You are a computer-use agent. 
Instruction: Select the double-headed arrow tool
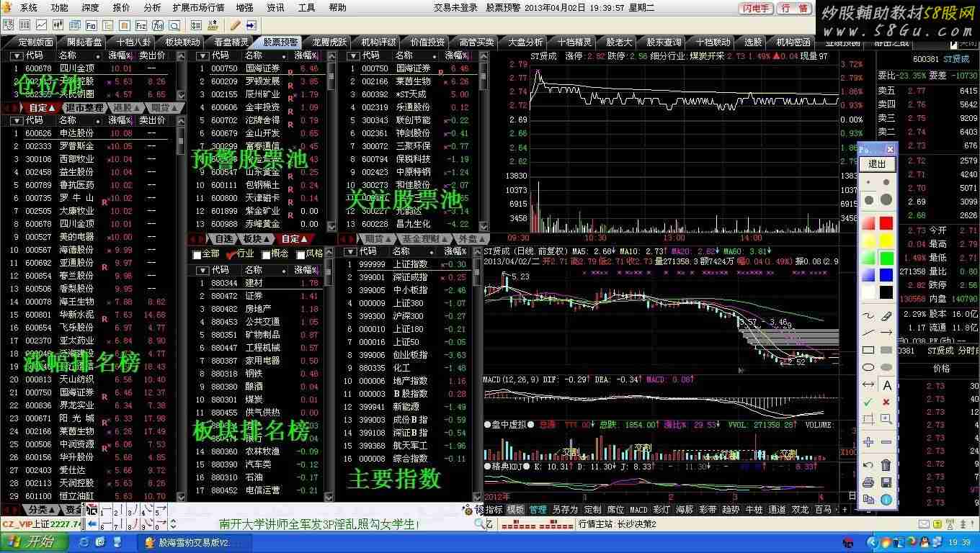point(868,385)
